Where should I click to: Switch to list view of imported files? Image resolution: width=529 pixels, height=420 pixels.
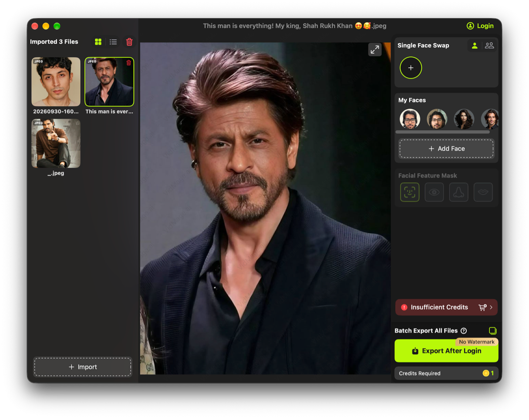tap(113, 42)
